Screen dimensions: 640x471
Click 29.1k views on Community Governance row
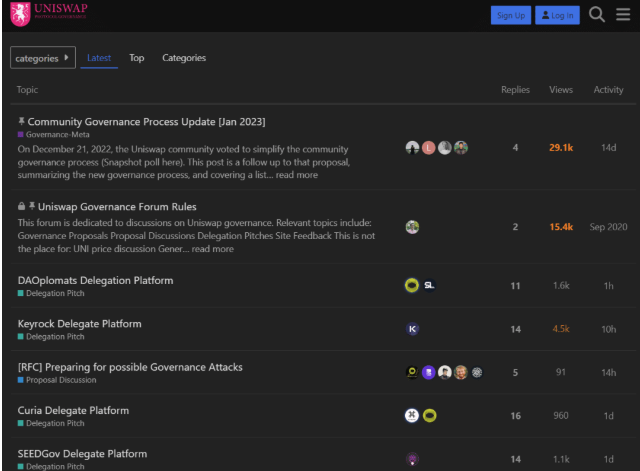click(561, 148)
